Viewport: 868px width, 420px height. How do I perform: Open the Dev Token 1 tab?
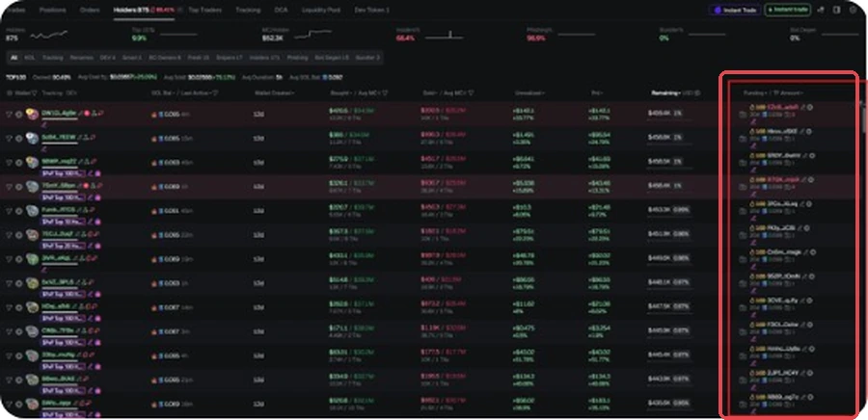(372, 10)
